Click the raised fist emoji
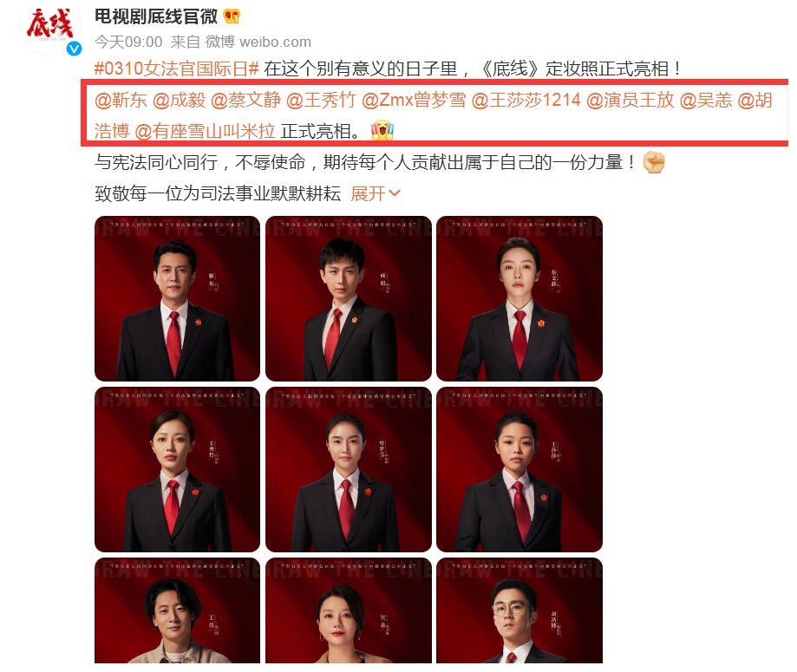This screenshot has height=672, width=797. 654,163
